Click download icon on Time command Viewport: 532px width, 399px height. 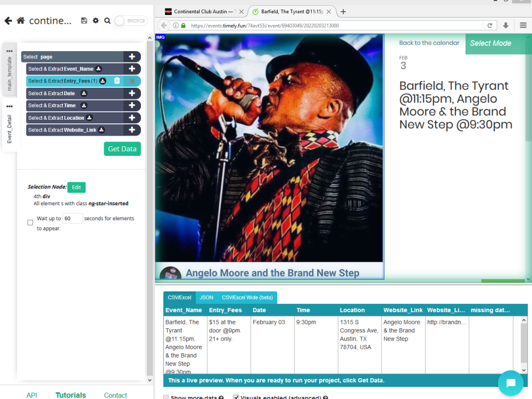(x=84, y=105)
